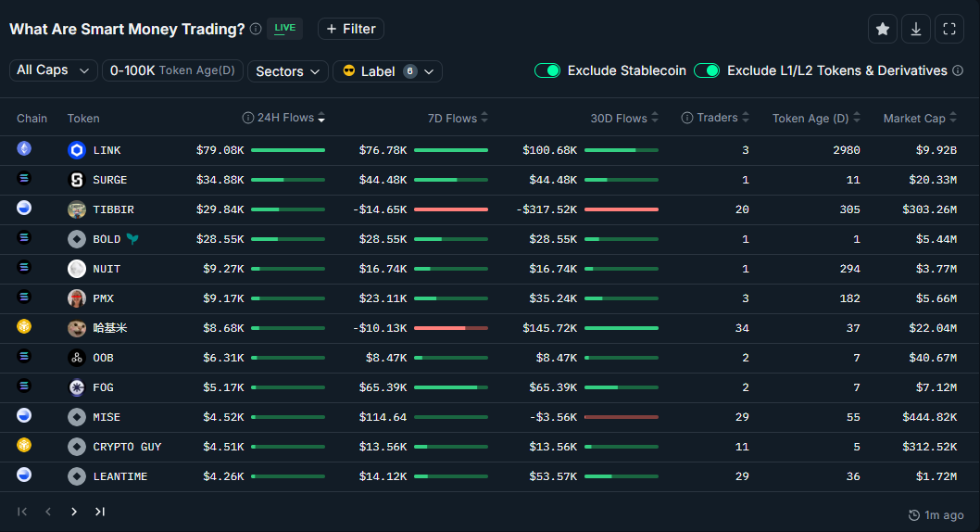This screenshot has height=532, width=980.
Task: Click CRYPTO GUY token icon
Action: tap(76, 447)
